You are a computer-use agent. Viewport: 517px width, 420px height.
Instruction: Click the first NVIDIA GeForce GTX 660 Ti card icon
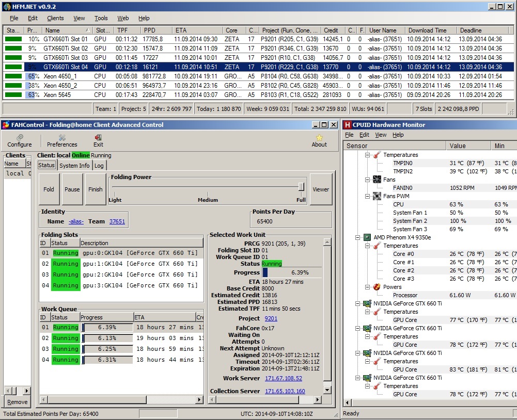pyautogui.click(x=367, y=303)
